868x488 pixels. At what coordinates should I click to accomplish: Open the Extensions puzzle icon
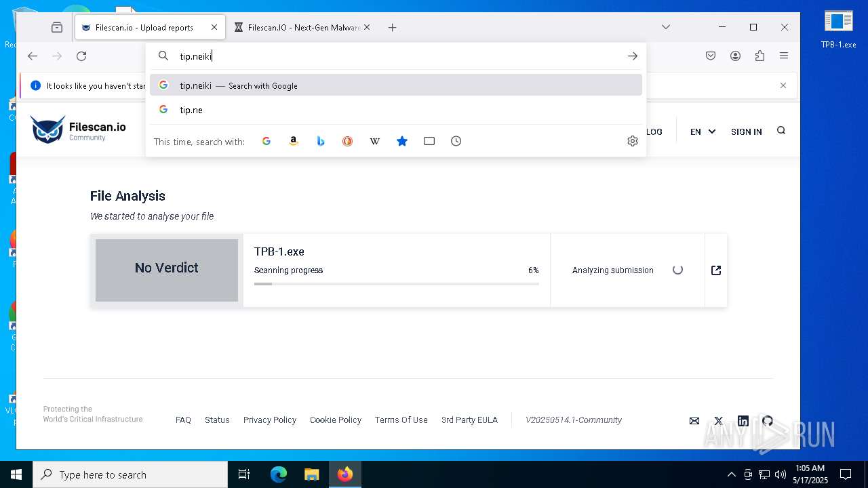tap(759, 56)
